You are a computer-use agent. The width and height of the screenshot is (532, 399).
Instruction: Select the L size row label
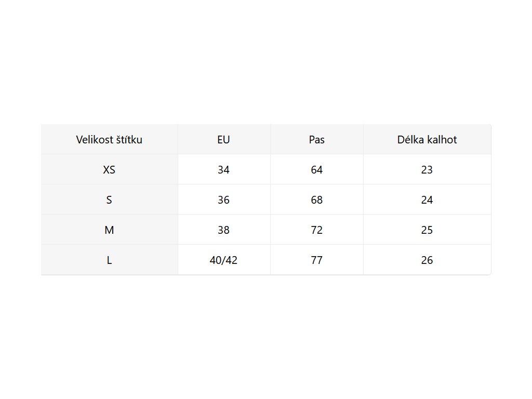point(109,260)
